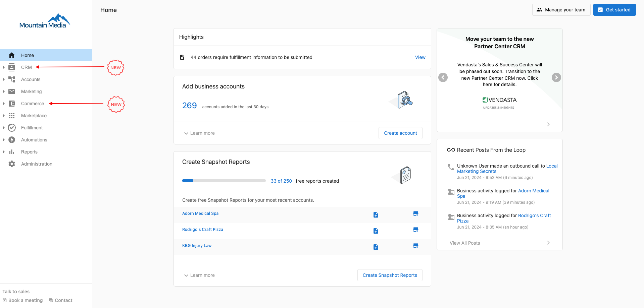Open storefront icon for Adorn Medical Spa
Image resolution: width=644 pixels, height=308 pixels.
pyautogui.click(x=416, y=213)
